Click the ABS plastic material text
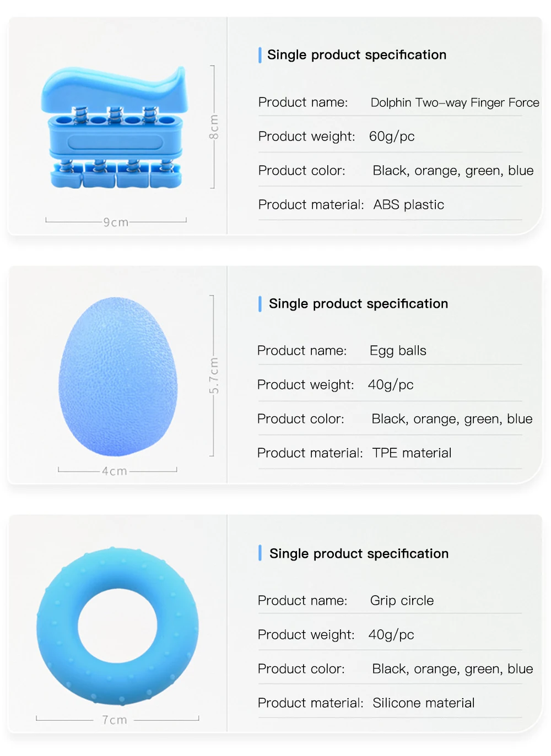The width and height of the screenshot is (551, 756). pos(408,205)
